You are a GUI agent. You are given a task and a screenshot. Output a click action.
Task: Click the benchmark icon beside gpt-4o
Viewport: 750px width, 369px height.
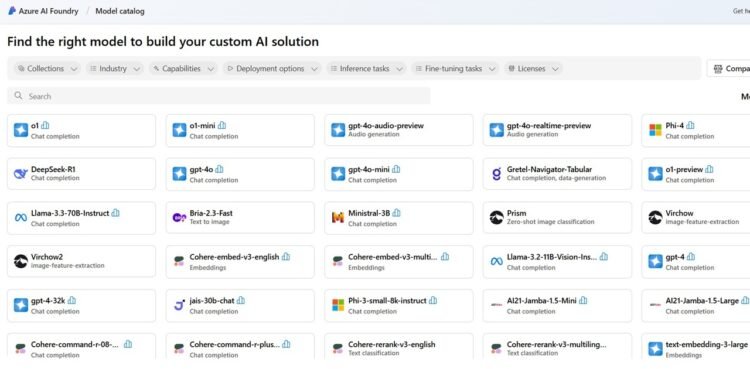[x=220, y=169]
